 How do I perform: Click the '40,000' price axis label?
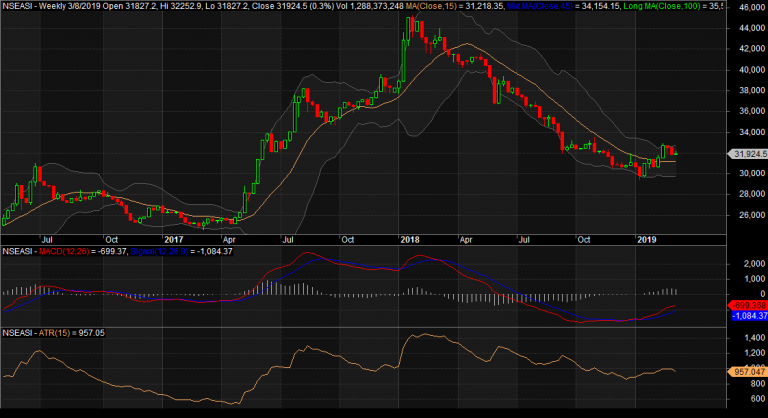(x=752, y=70)
